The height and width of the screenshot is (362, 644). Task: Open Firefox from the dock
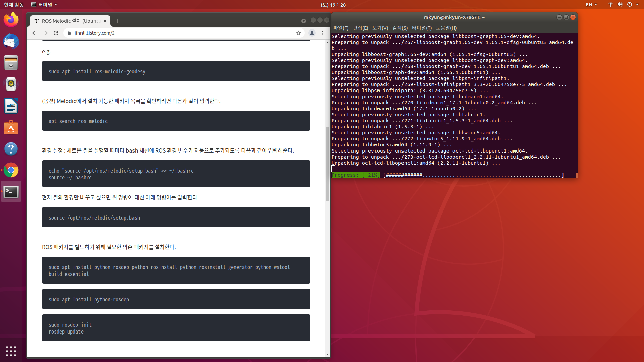[x=11, y=20]
